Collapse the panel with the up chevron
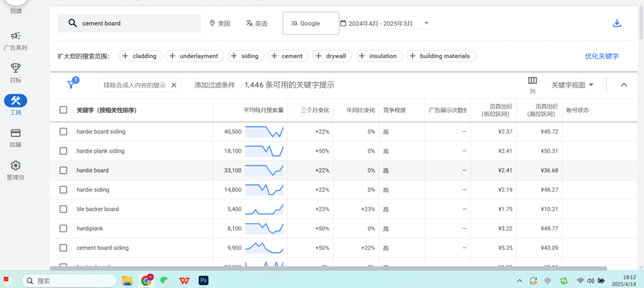 623,85
